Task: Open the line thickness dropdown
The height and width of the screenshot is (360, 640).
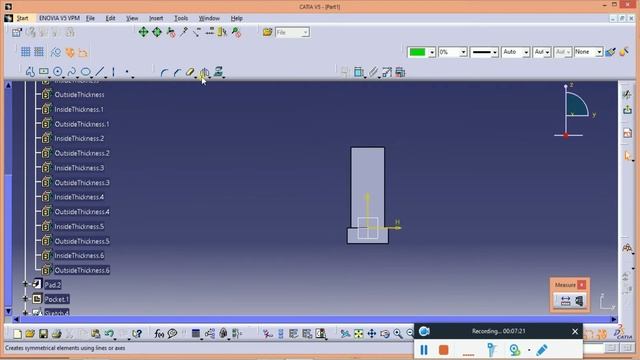Action: point(495,52)
